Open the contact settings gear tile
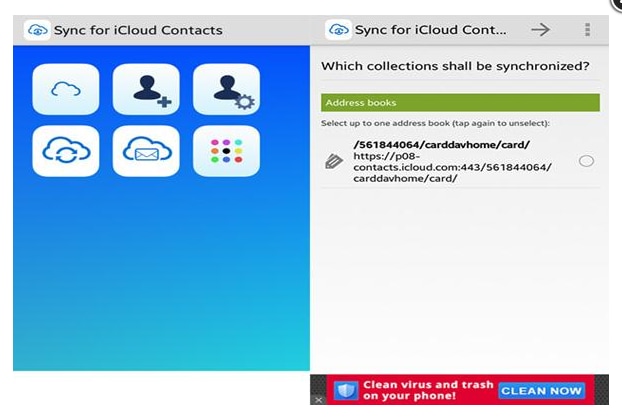Viewport: 622px width, 417px height. pyautogui.click(x=227, y=89)
